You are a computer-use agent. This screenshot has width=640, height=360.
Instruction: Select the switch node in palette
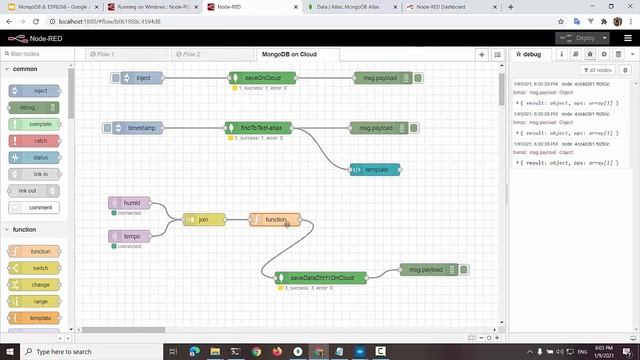[34, 268]
